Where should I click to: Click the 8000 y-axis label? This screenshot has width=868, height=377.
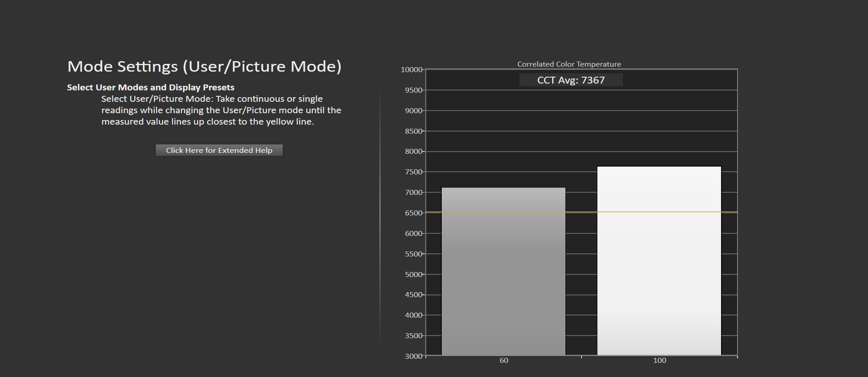413,152
